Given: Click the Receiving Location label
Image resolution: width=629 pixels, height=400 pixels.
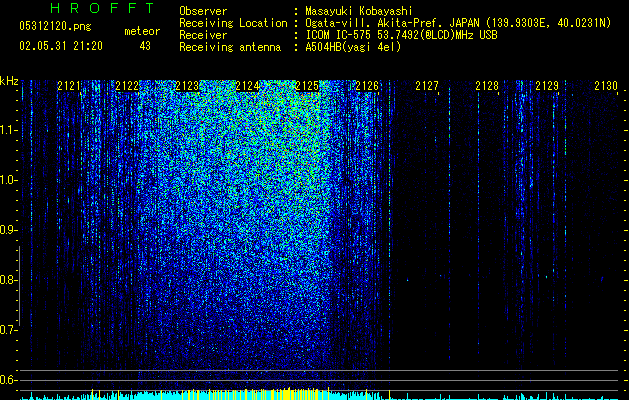Looking at the screenshot, I should 233,23.
